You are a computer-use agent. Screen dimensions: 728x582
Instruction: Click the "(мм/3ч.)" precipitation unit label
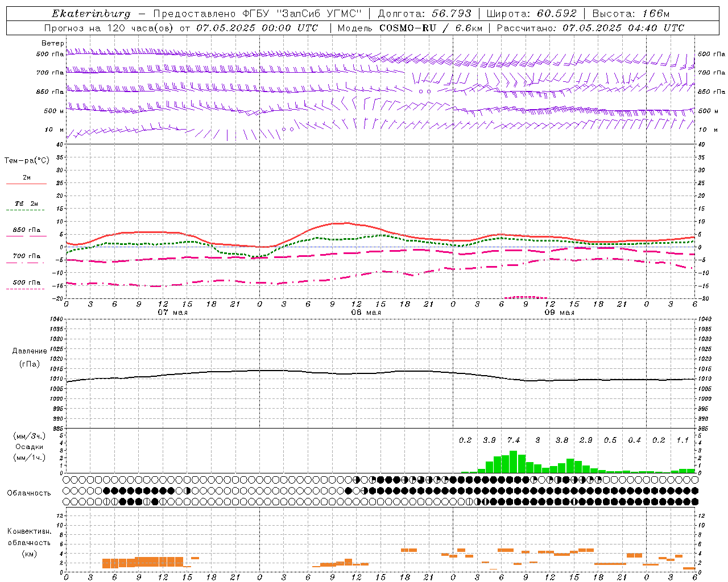tap(29, 436)
